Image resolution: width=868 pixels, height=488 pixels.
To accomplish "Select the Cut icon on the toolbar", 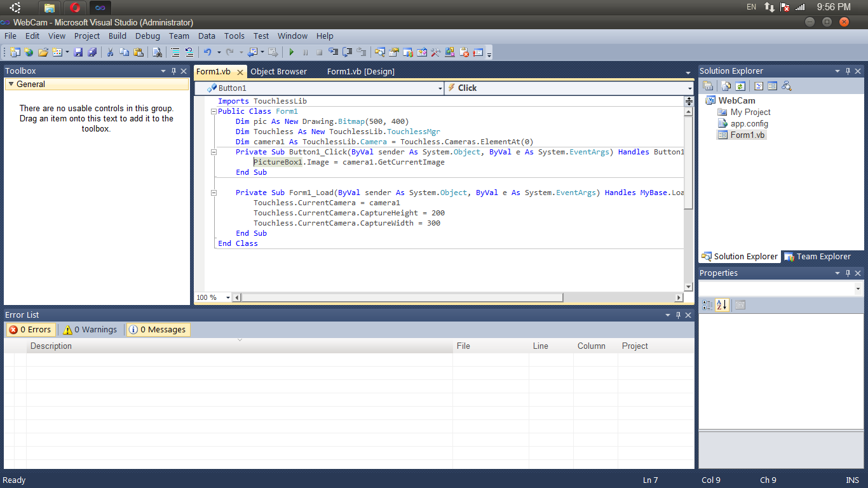I will [111, 52].
